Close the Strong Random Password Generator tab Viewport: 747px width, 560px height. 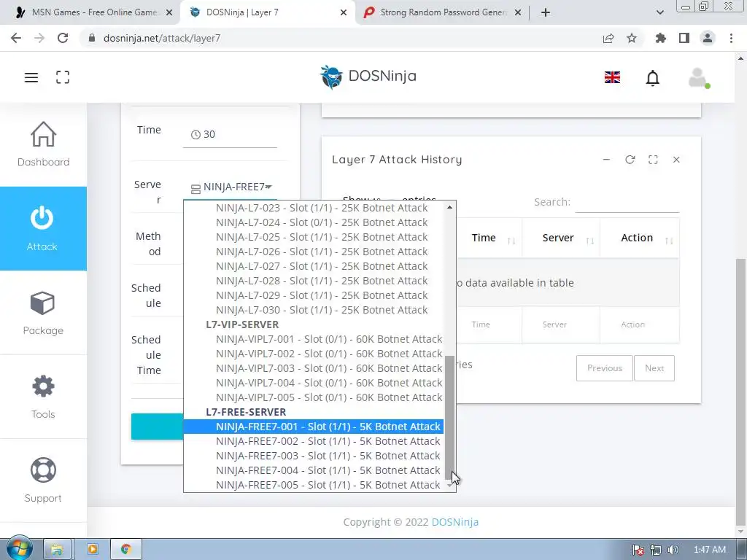point(518,12)
